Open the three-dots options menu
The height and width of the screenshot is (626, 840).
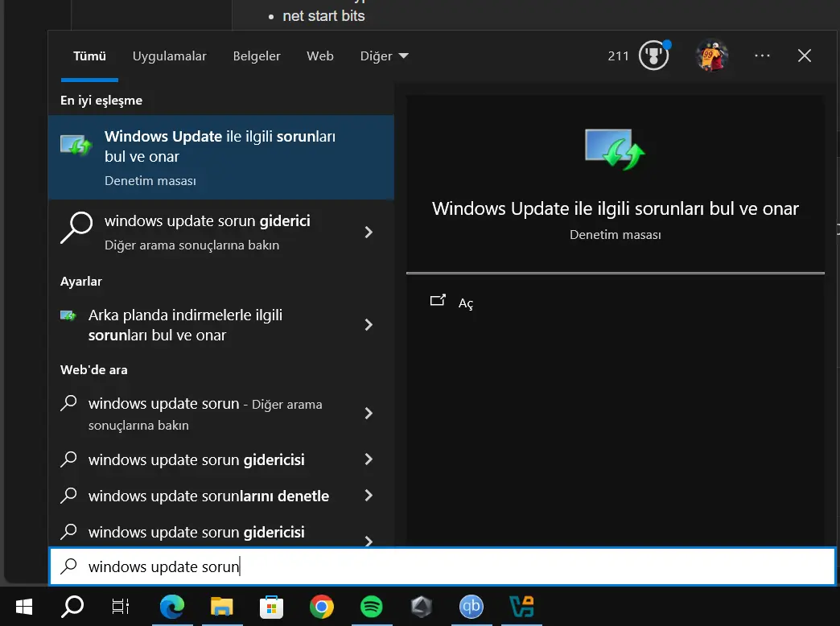click(x=762, y=56)
